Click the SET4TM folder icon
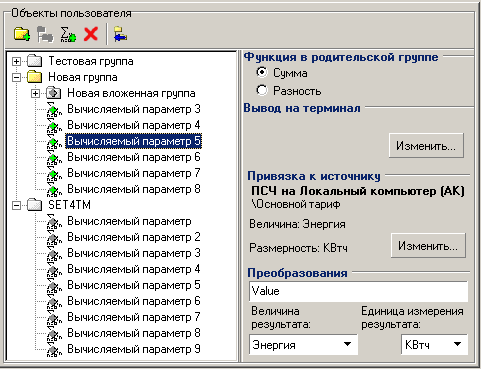Screen dimensions: 481x369 click(x=34, y=205)
